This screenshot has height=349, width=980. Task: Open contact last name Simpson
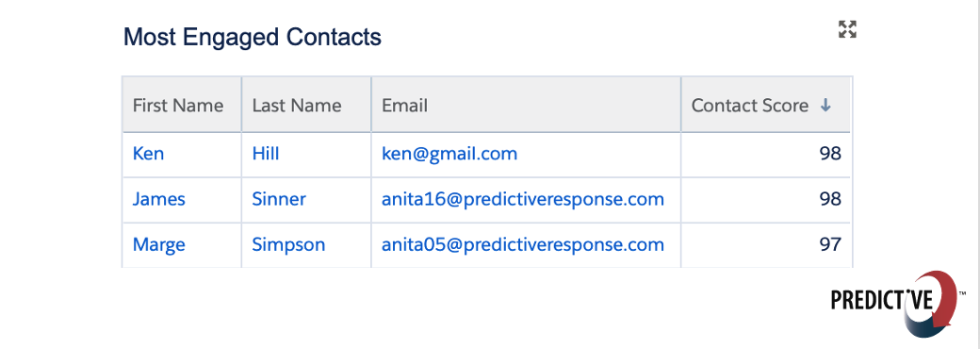(x=288, y=244)
